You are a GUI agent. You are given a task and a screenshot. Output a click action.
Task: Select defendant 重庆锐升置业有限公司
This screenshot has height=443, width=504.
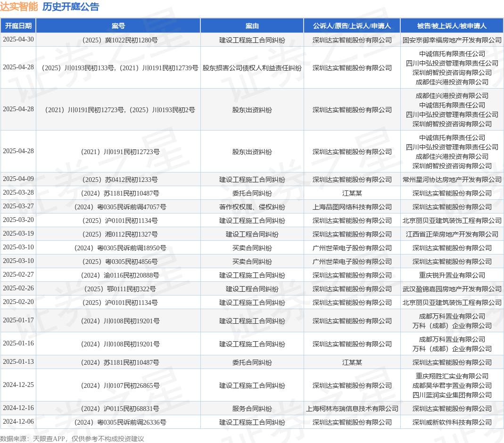point(452,275)
